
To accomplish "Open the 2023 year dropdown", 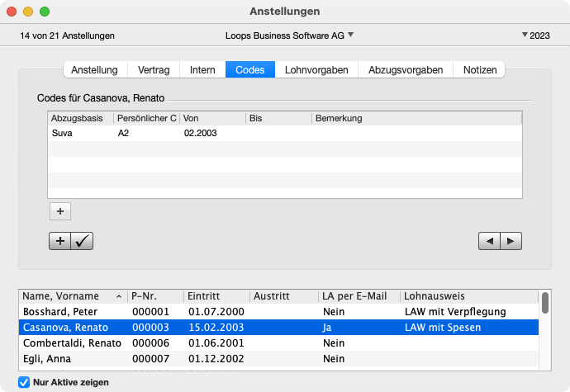I will [x=536, y=35].
